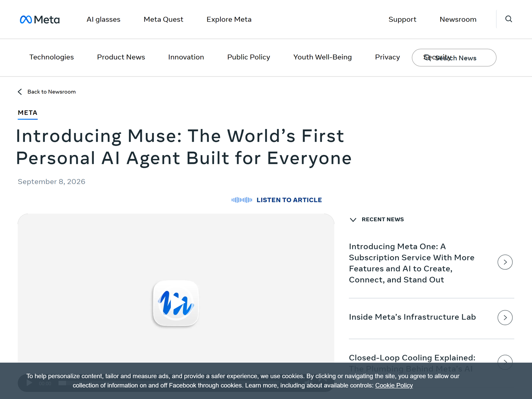This screenshot has width=532, height=399.
Task: Select the Public Policy category
Action: 248,57
